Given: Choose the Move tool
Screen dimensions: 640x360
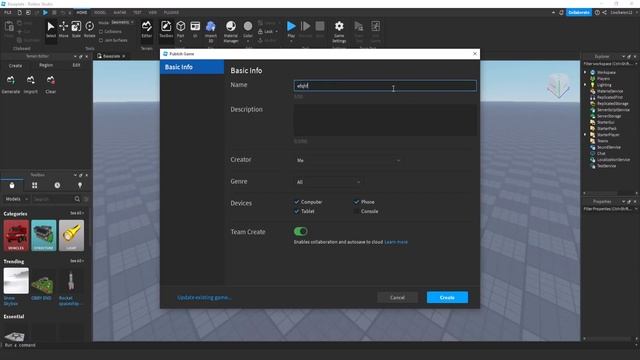Looking at the screenshot, I should click(64, 29).
